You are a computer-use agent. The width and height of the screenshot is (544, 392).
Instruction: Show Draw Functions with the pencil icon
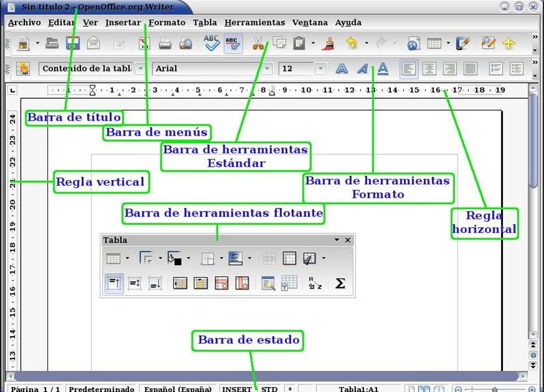[x=462, y=44]
